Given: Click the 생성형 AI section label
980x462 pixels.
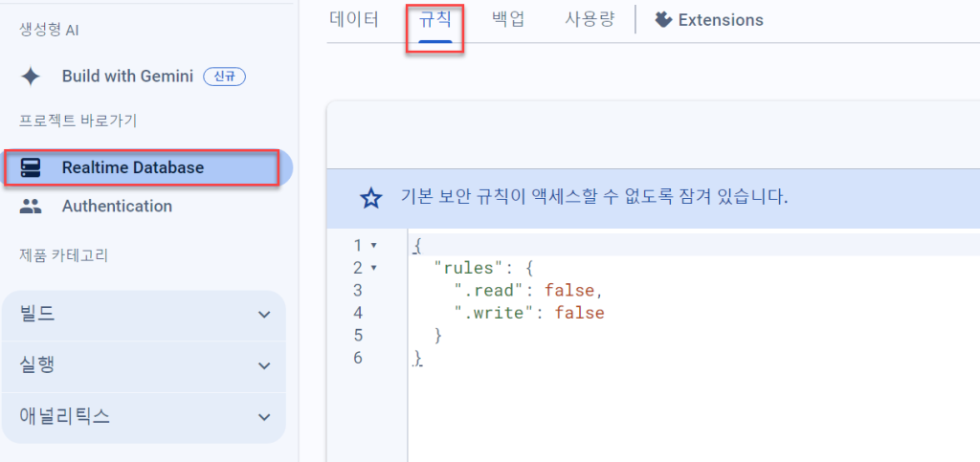Looking at the screenshot, I should click(x=50, y=31).
